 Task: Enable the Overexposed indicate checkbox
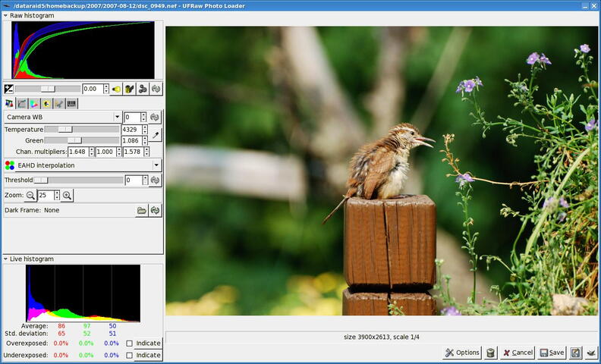pos(130,344)
